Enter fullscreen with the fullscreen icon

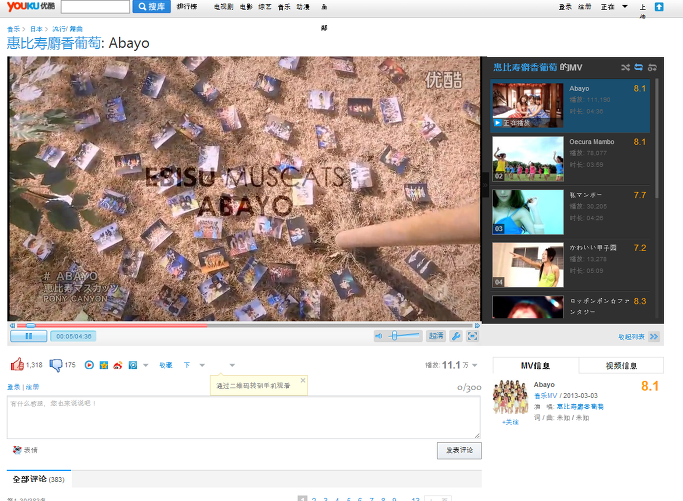click(473, 336)
